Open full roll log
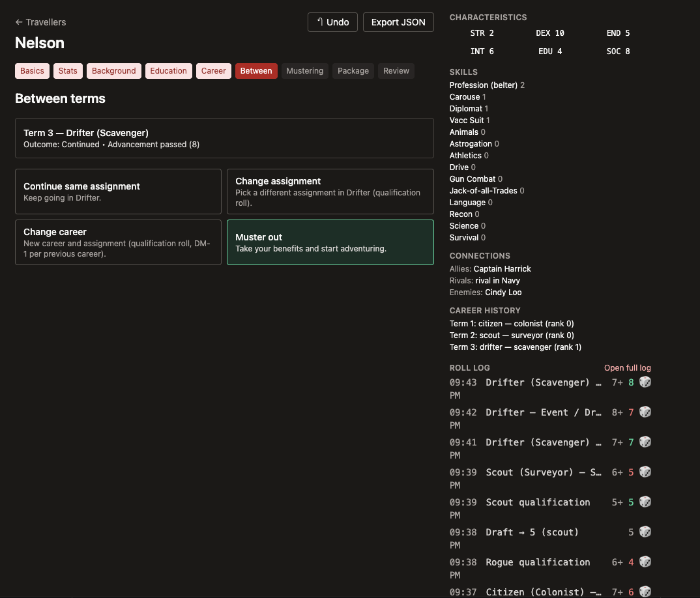The image size is (700, 598). (x=627, y=368)
